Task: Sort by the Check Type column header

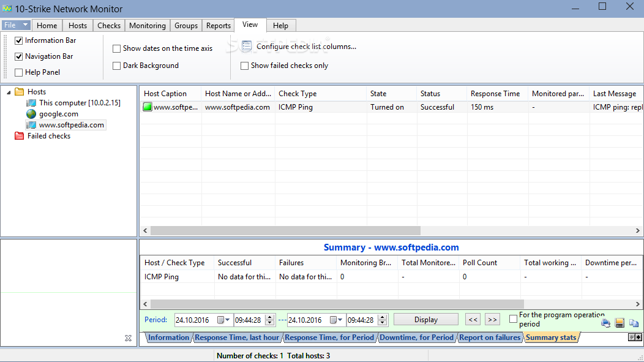Action: pos(320,94)
